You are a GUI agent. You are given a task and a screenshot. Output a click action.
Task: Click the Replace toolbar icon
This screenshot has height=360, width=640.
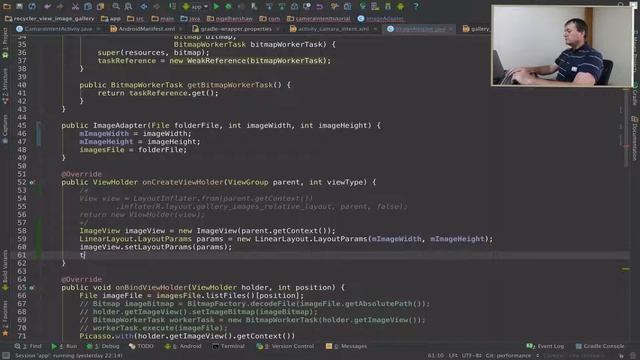(x=129, y=6)
